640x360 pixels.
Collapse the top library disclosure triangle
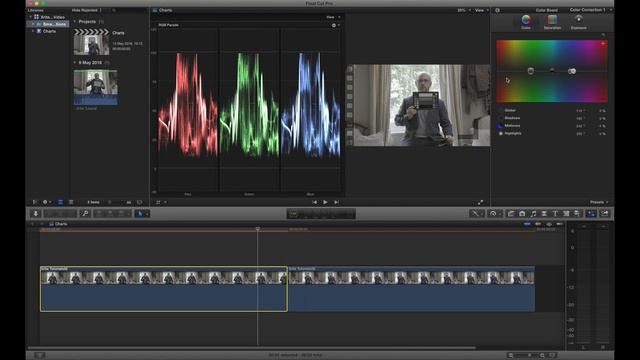point(30,17)
